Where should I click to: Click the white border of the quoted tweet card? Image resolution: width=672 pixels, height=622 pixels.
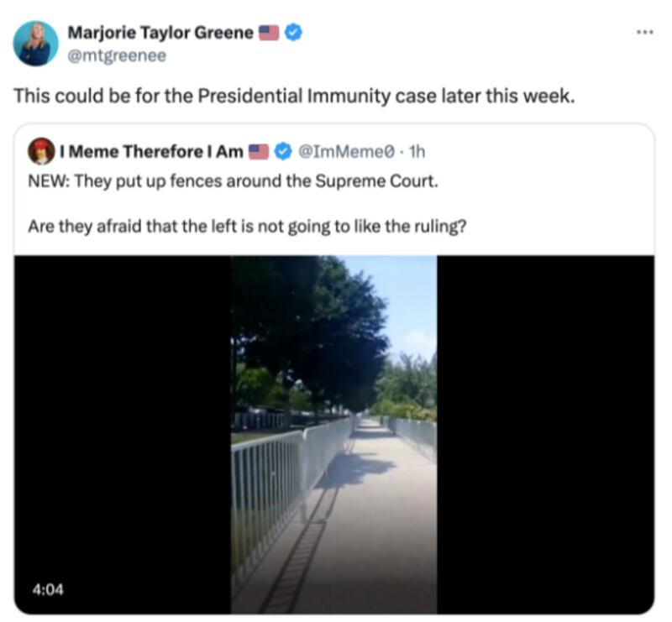(x=334, y=125)
